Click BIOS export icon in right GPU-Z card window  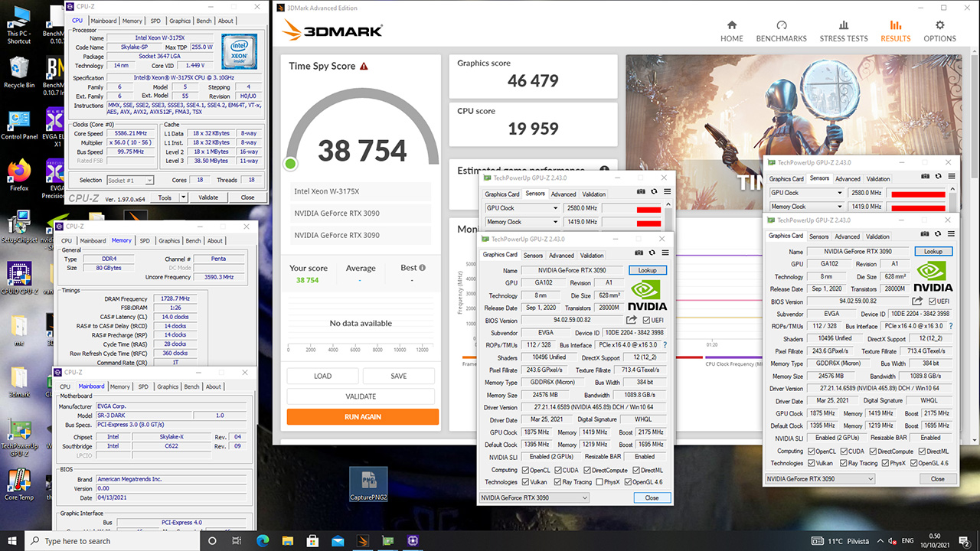917,302
